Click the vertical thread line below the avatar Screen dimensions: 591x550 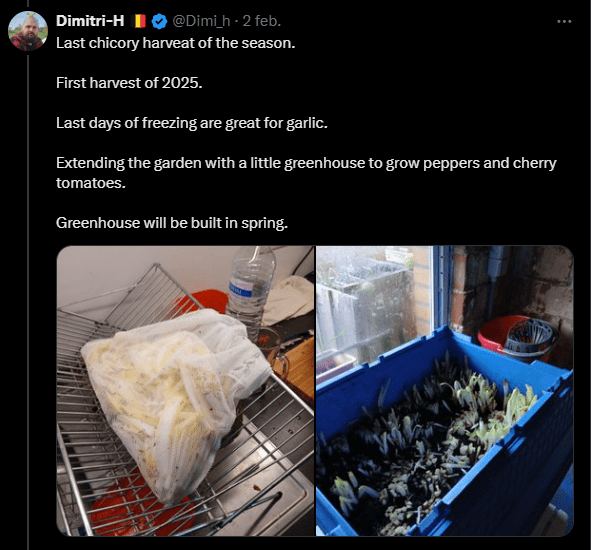pyautogui.click(x=28, y=302)
